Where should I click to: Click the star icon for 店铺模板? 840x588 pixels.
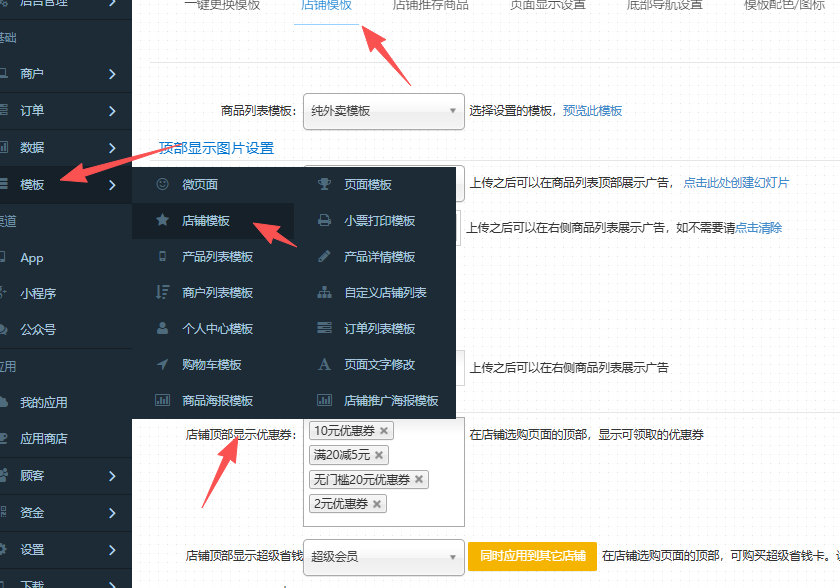pos(162,220)
